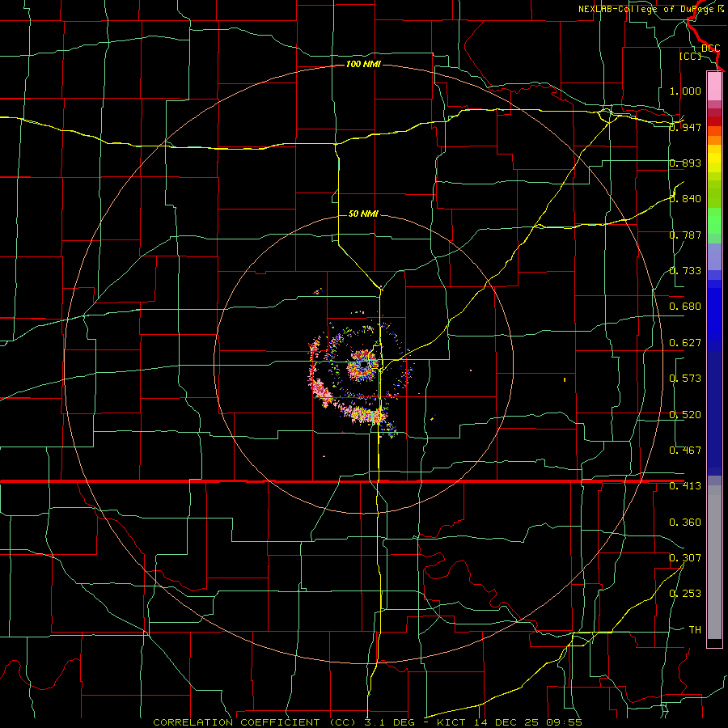Pick the lavender swatch in the color scale
This screenshot has width=728, height=728.
coord(714,256)
